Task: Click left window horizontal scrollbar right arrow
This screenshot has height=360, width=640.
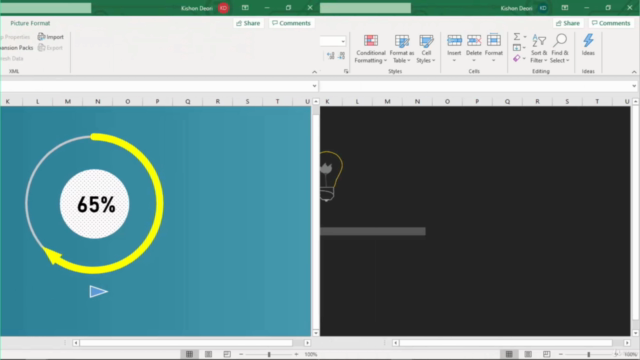Action: coord(307,343)
